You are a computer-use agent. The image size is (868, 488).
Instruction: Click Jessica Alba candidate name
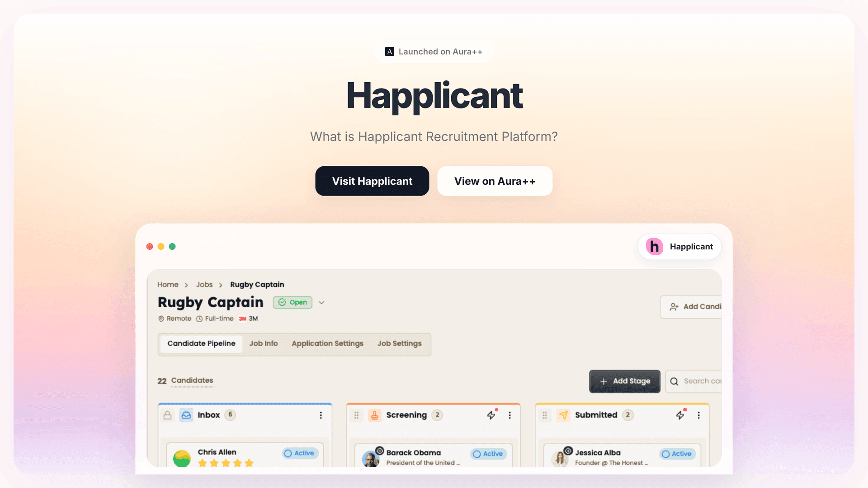click(598, 453)
